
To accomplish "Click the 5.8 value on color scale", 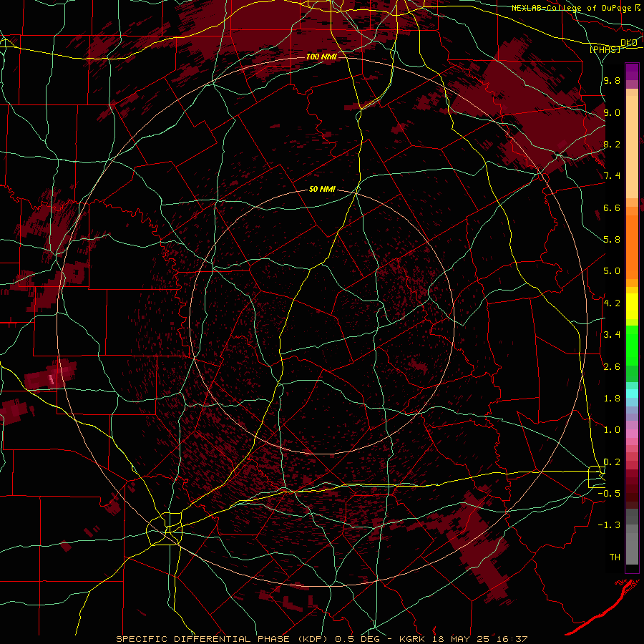I will pyautogui.click(x=612, y=240).
